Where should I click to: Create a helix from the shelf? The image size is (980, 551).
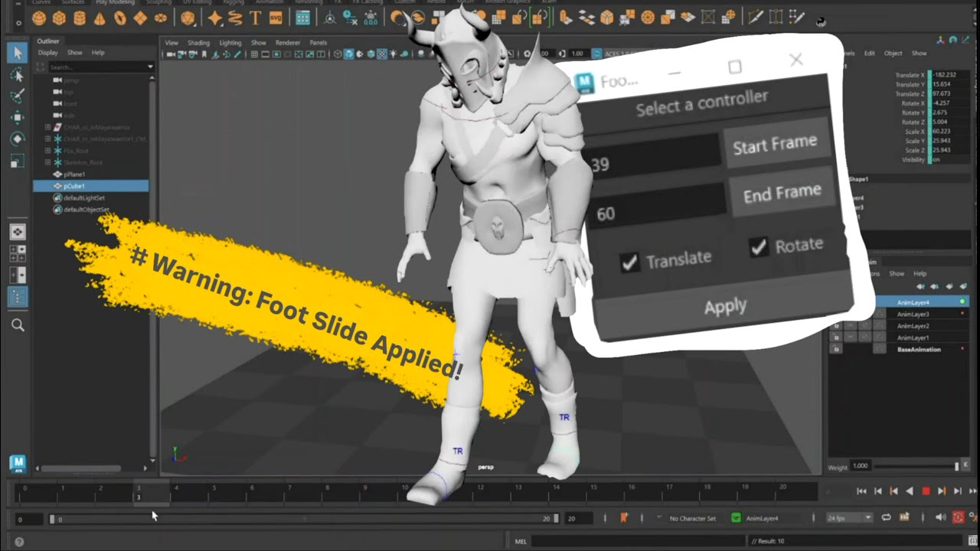[x=236, y=17]
